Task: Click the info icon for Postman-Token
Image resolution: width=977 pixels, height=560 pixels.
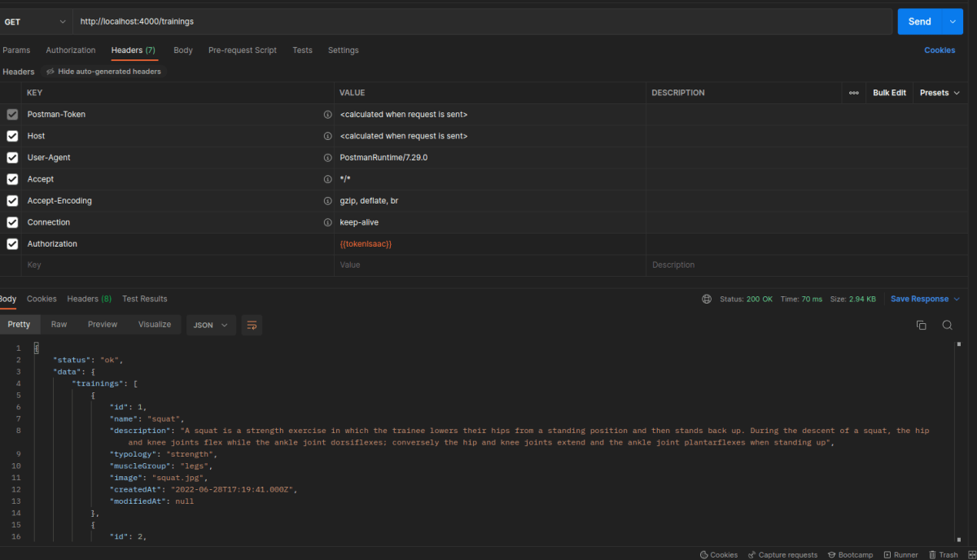Action: click(x=328, y=115)
